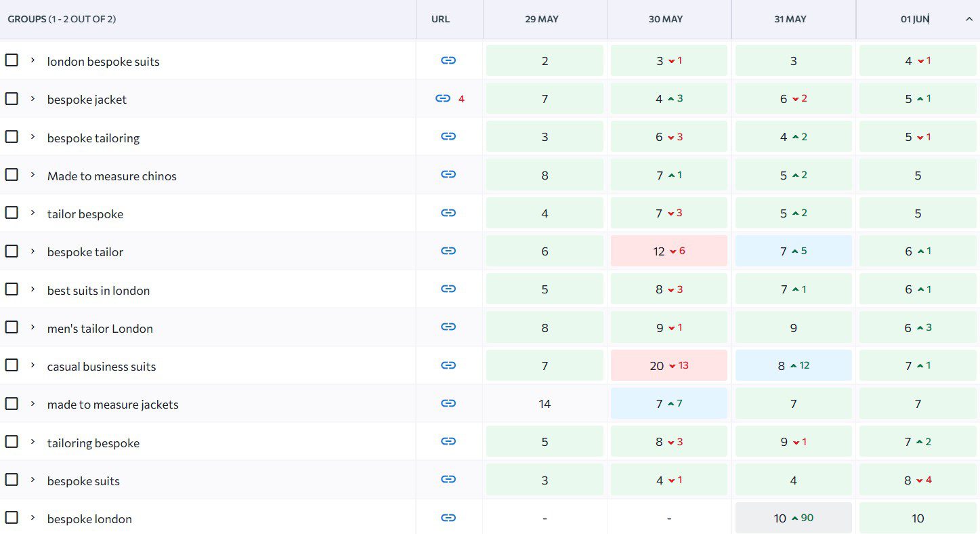This screenshot has height=534, width=980.
Task: Open URL icon for made to measure jackets
Action: click(x=448, y=403)
